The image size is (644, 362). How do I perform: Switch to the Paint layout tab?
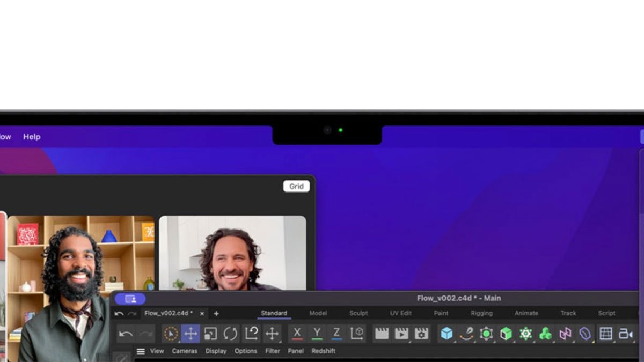pos(441,313)
